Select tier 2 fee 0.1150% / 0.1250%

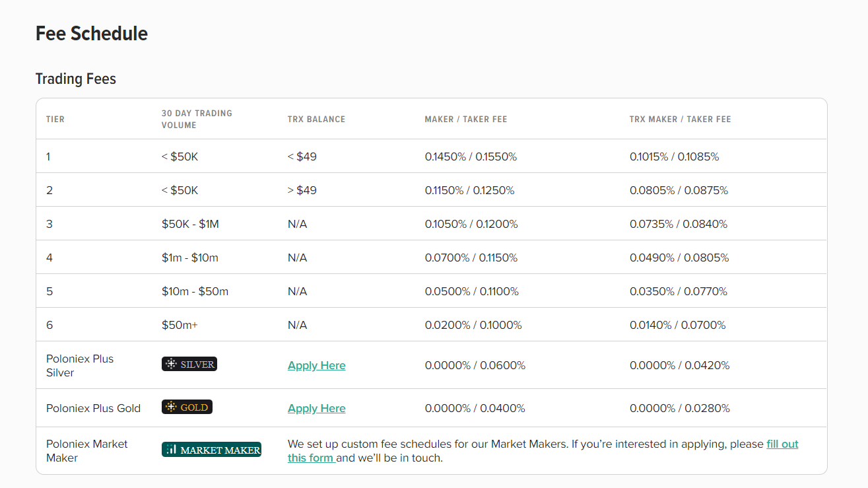tap(470, 190)
